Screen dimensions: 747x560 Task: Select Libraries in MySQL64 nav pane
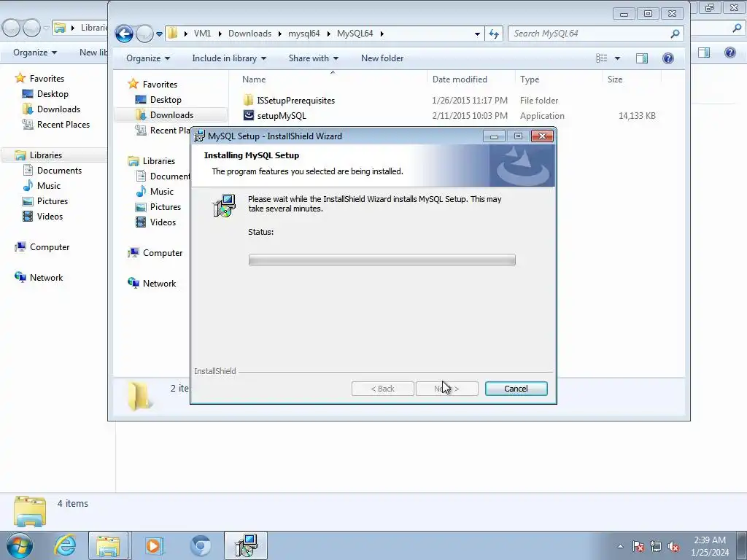[x=158, y=161]
